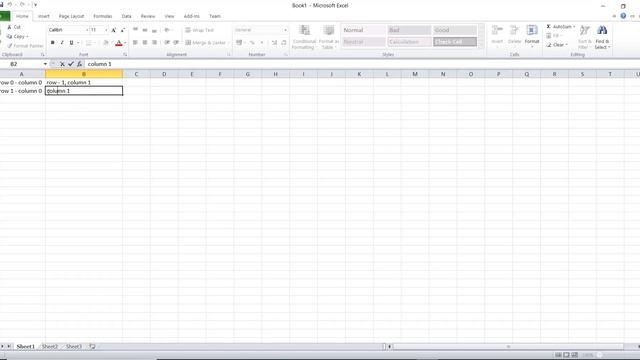Toggle Wrap Text
The width and height of the screenshot is (640, 360).
200,30
